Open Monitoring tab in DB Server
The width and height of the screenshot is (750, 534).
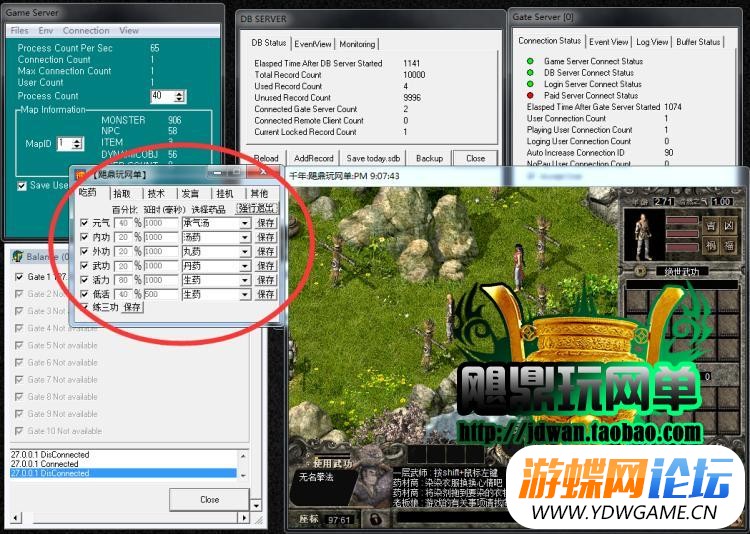click(x=357, y=44)
